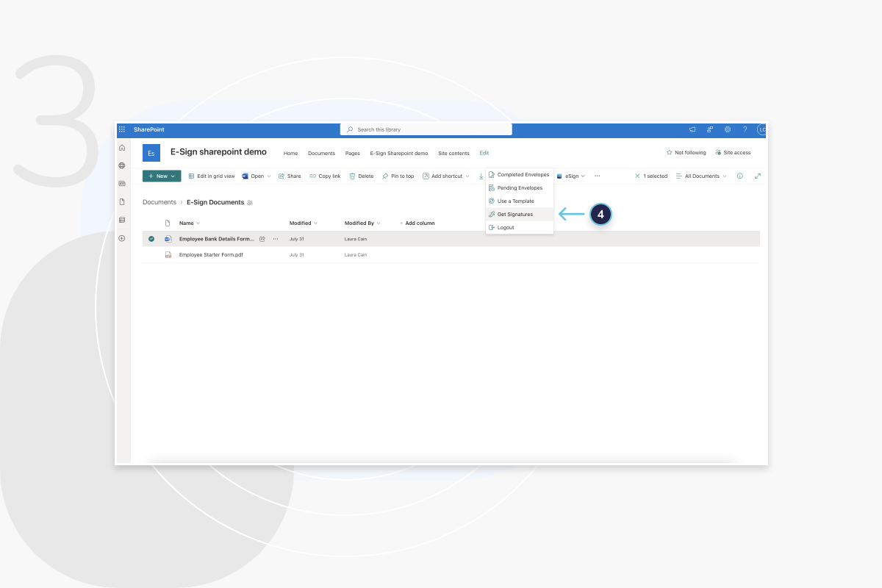
Task: Select Use a Template menu entry
Action: (520, 201)
